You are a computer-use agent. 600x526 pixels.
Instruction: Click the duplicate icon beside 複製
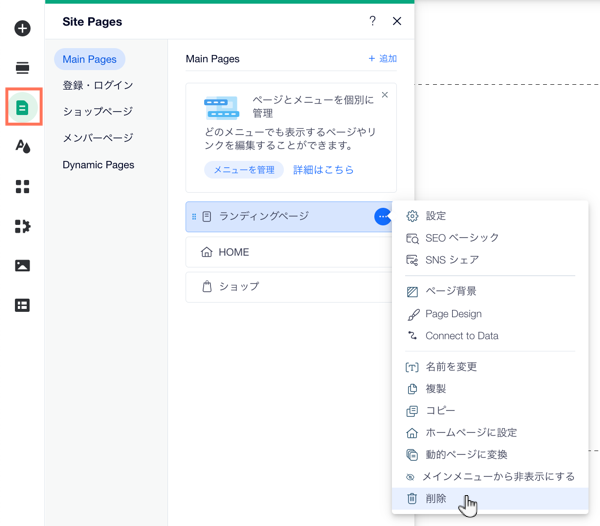412,389
